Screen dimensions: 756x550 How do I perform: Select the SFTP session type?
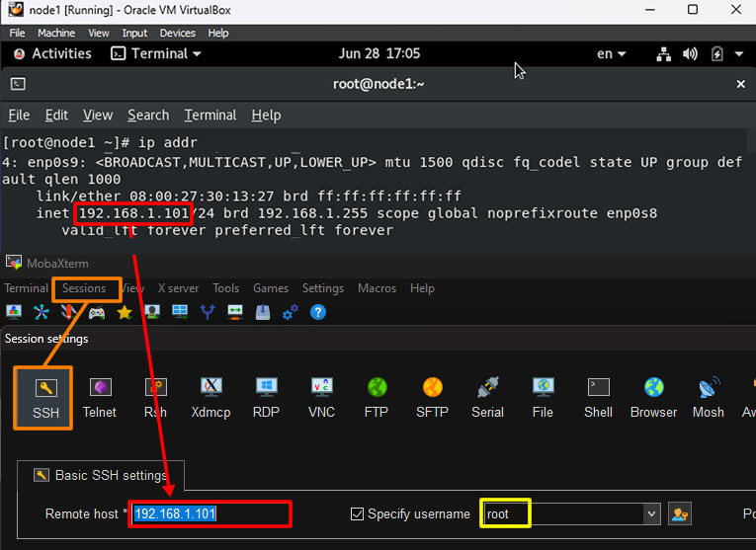[433, 398]
